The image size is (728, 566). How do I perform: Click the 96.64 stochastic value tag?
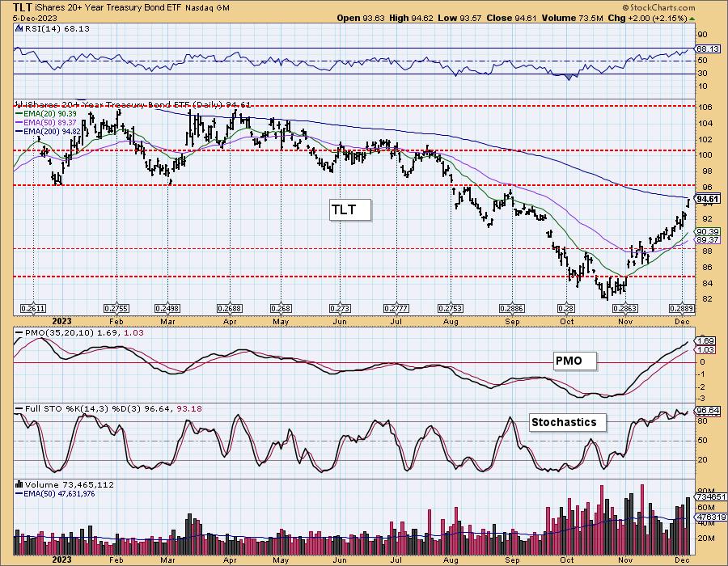[708, 411]
